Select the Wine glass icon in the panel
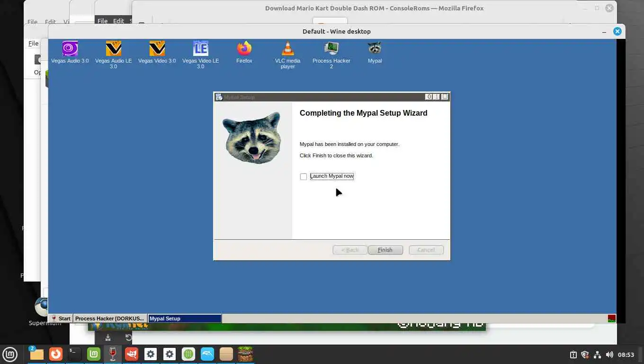Image resolution: width=644 pixels, height=364 pixels. tap(113, 354)
